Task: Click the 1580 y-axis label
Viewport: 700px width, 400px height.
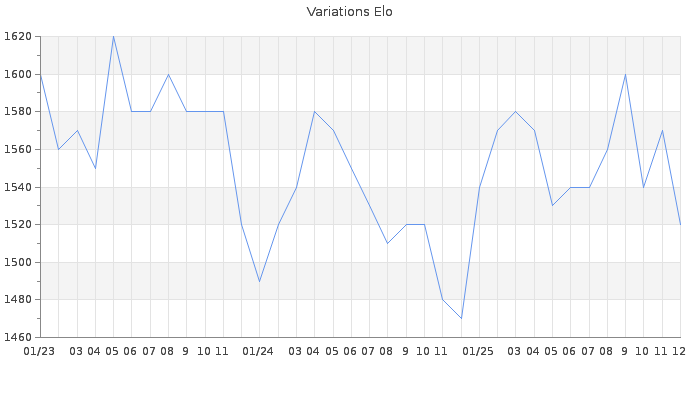Action: (18, 112)
